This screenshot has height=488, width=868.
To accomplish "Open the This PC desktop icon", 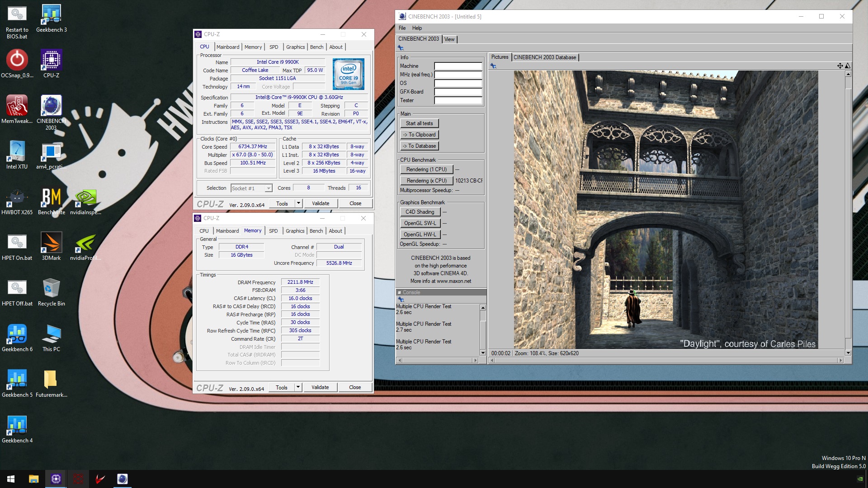I will click(x=51, y=338).
